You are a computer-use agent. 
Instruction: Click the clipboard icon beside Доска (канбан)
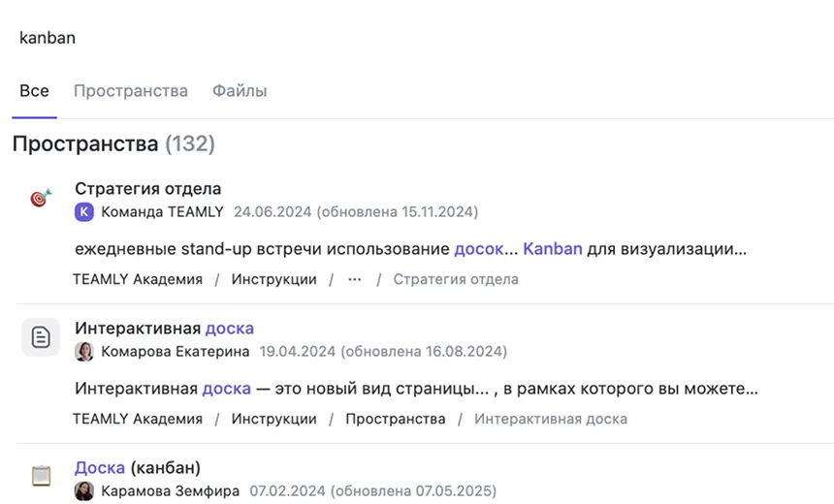click(x=41, y=476)
